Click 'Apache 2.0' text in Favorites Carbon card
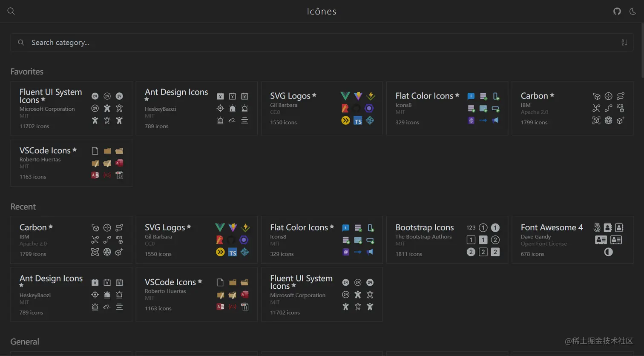 coord(535,112)
